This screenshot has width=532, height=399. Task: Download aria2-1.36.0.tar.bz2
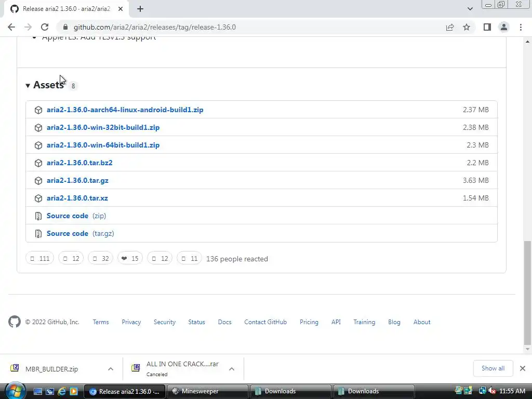(x=79, y=163)
